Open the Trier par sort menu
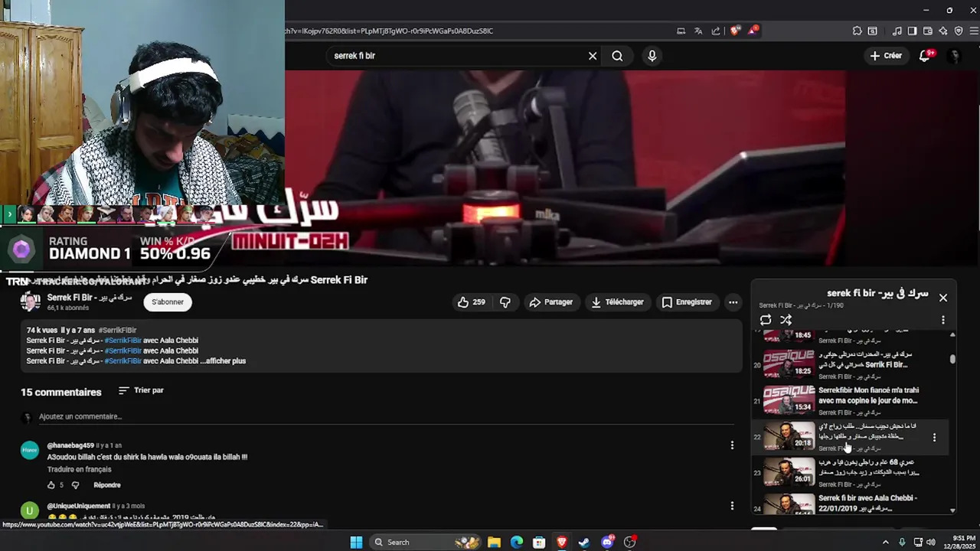The width and height of the screenshot is (980, 551). click(141, 390)
